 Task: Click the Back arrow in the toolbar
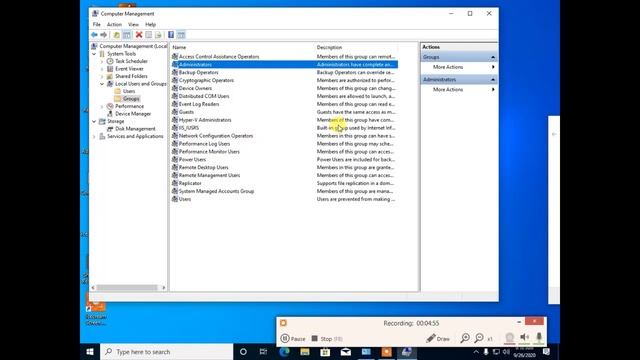pyautogui.click(x=94, y=35)
